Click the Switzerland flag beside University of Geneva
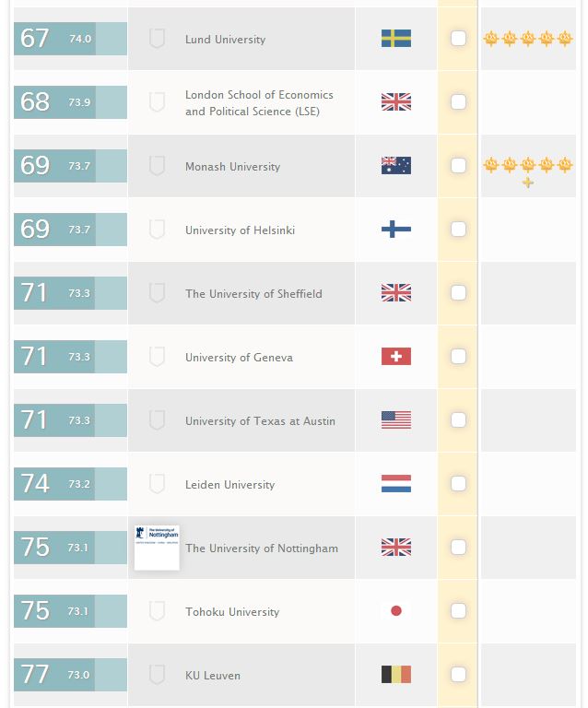This screenshot has width=588, height=708. click(396, 357)
